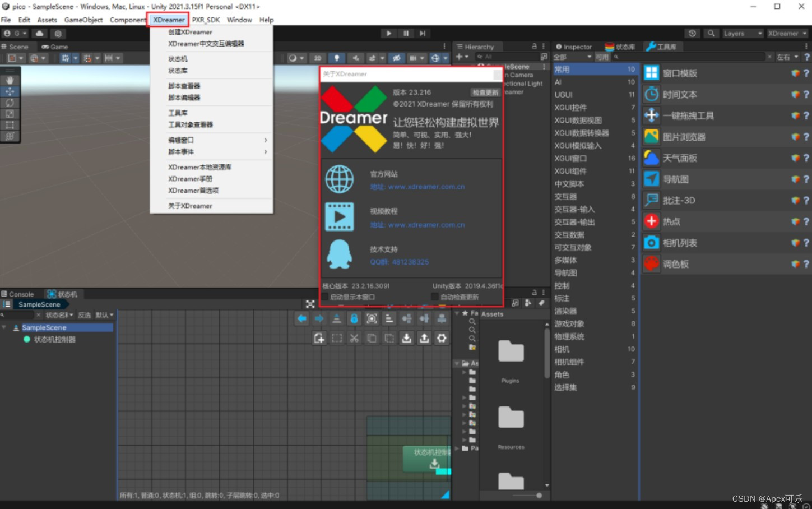The image size is (812, 509).
Task: Toggle 启动显示本窗口 checkbox
Action: [325, 297]
